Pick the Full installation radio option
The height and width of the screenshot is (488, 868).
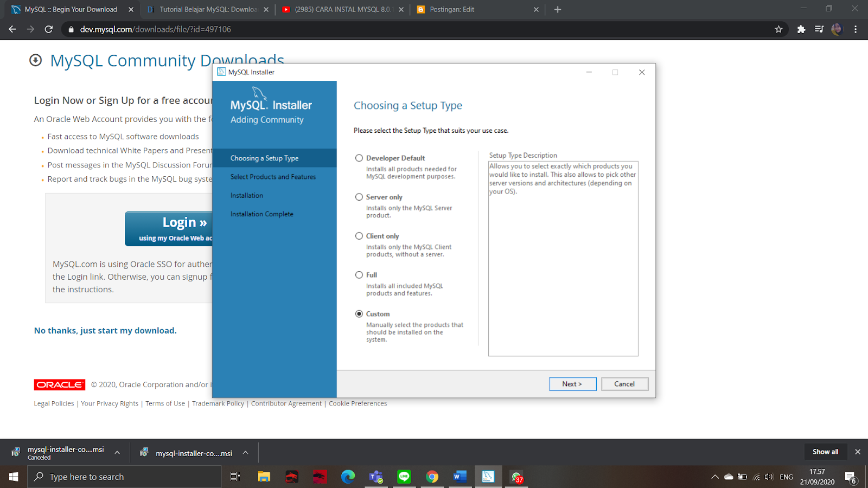click(359, 275)
